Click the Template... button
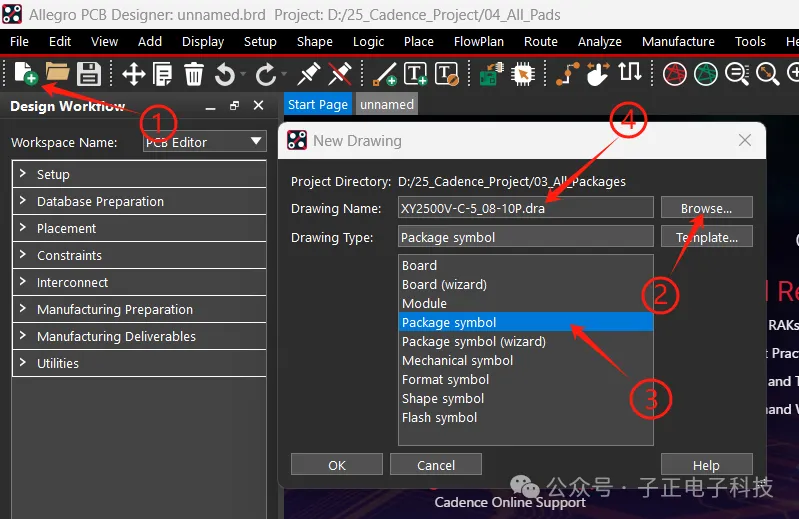799x519 pixels. click(706, 237)
